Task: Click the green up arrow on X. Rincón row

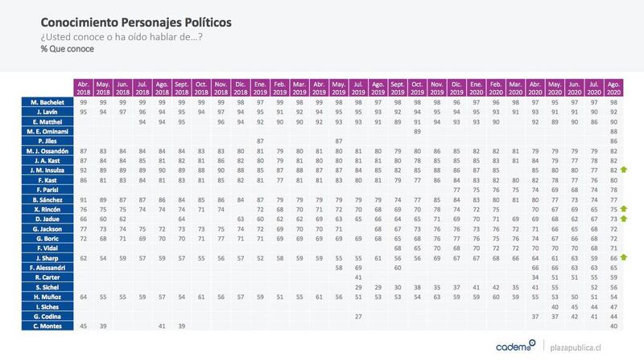Action: [x=623, y=209]
